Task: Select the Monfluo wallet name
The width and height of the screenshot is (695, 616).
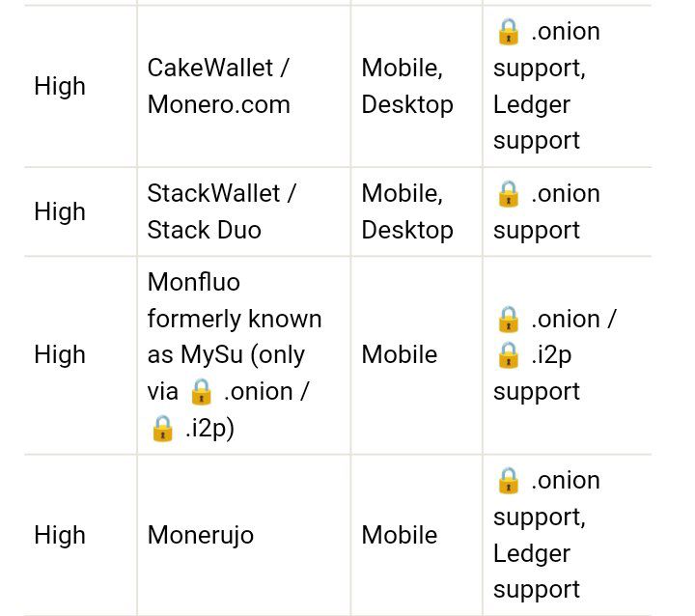Action: 194,282
